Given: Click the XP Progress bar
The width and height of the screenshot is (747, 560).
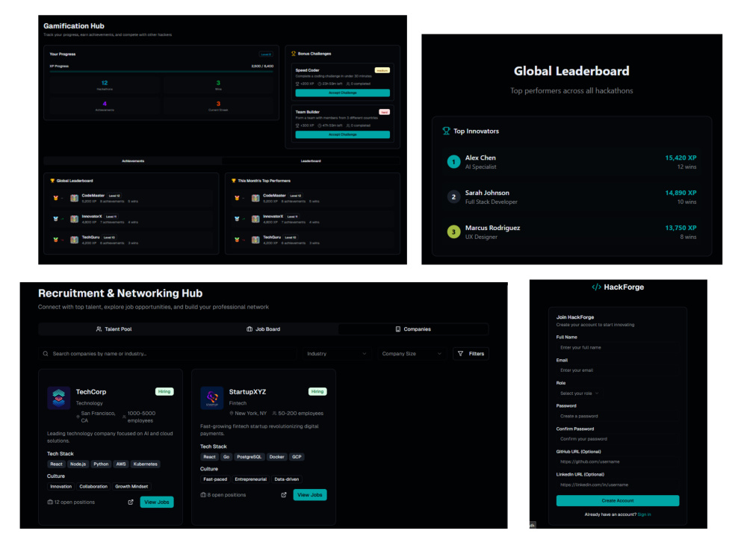Looking at the screenshot, I should tap(161, 72).
